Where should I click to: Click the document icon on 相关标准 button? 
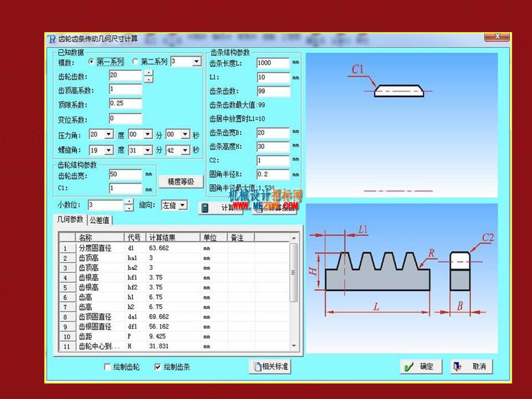point(257,366)
